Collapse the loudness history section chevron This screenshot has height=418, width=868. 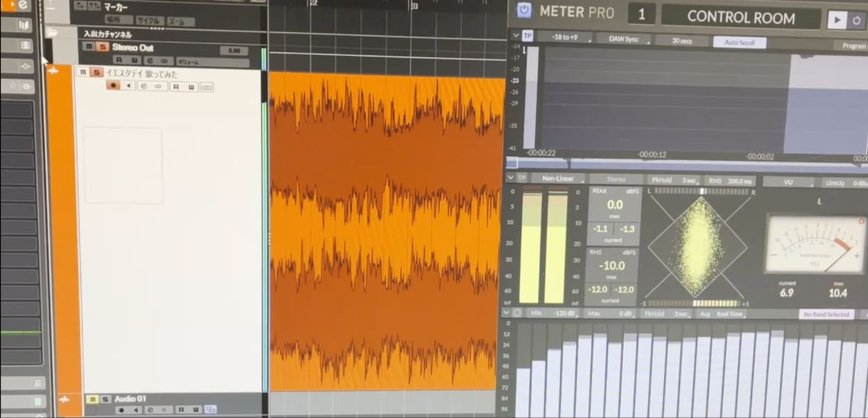(x=514, y=34)
